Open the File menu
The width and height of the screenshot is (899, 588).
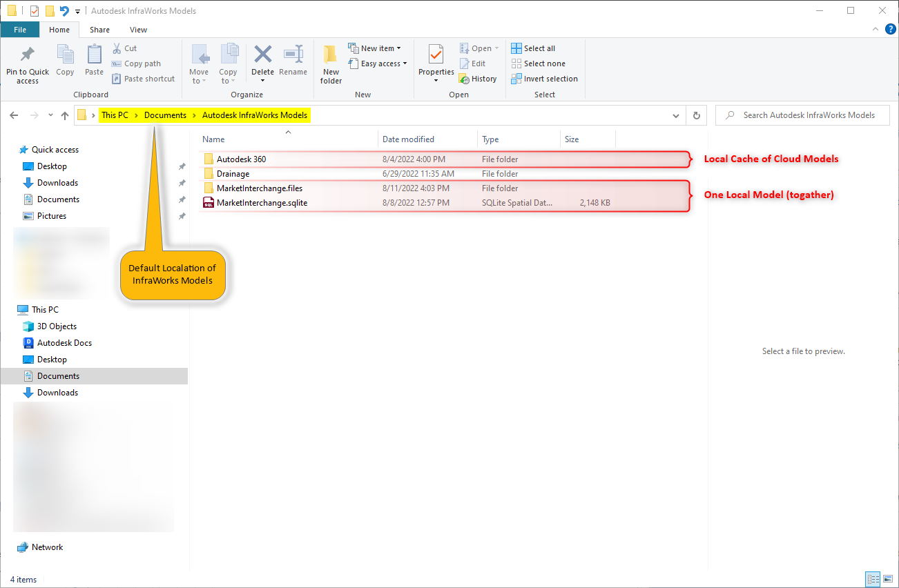click(x=20, y=30)
